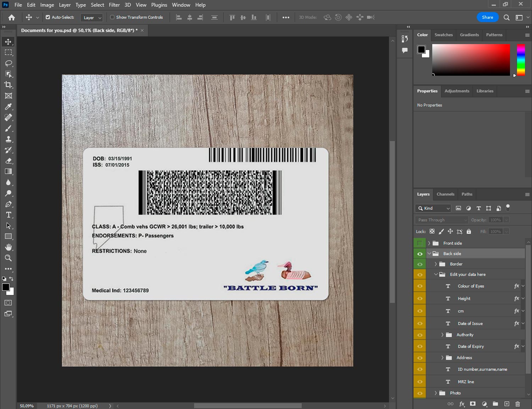Hide the Border group layer
532x409 pixels.
[420, 264]
